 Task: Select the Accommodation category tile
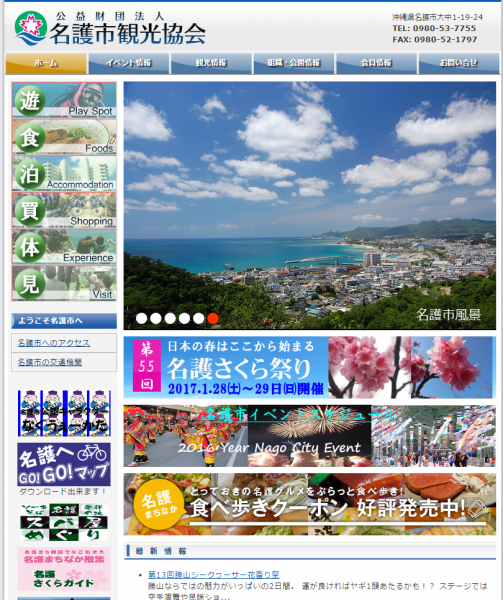[x=64, y=173]
